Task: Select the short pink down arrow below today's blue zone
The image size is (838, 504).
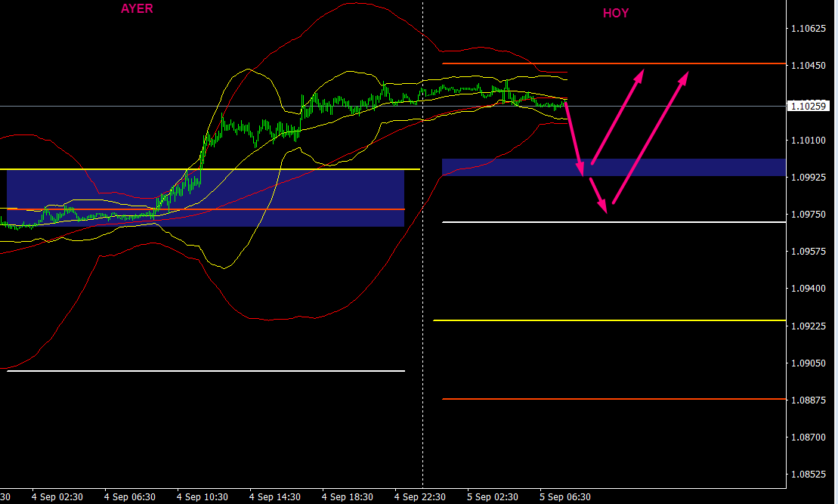Action: point(598,196)
